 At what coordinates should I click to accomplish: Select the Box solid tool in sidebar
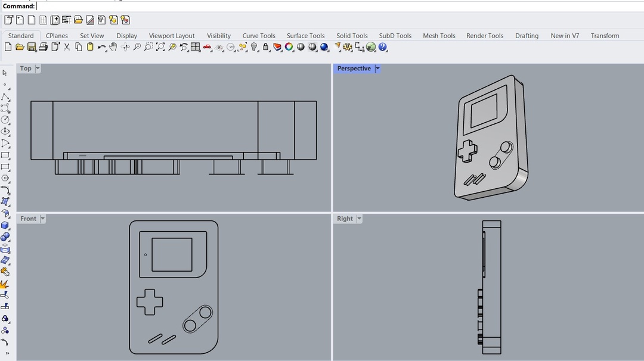point(5,225)
